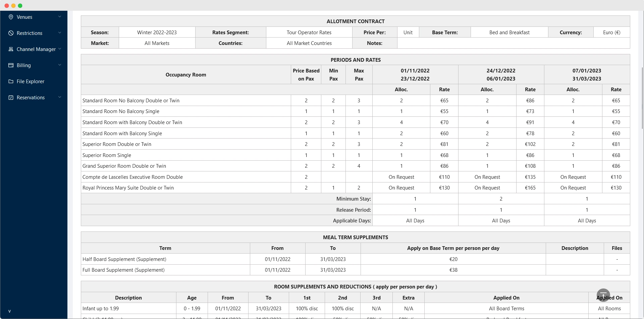This screenshot has width=644, height=319.
Task: Click the '0 - 1.99' age cell
Action: pos(192,309)
